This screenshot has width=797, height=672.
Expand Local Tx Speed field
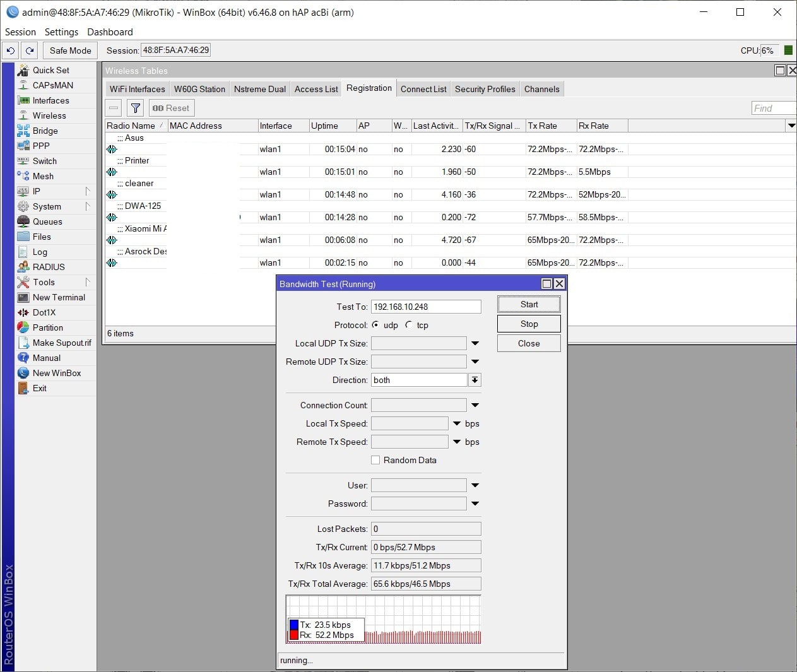coord(457,423)
